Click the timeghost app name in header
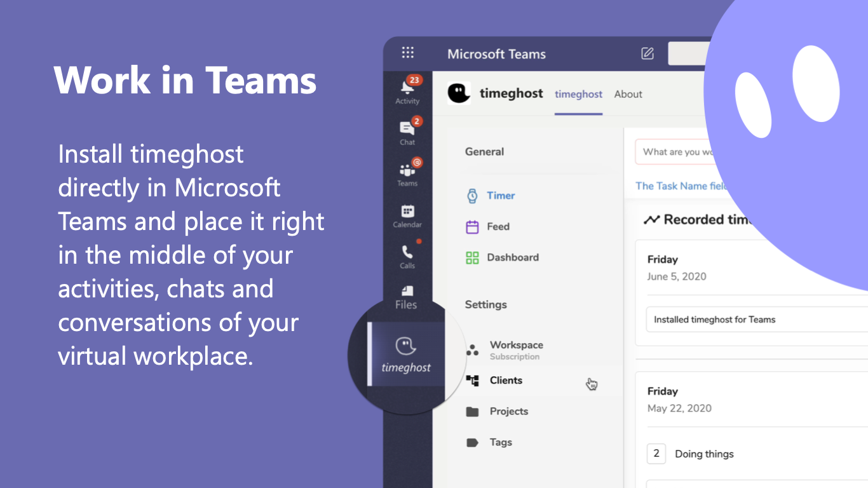 [511, 93]
